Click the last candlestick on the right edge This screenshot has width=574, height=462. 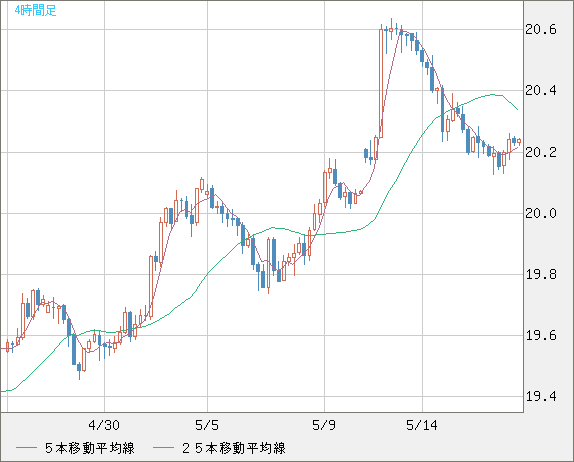pos(519,141)
